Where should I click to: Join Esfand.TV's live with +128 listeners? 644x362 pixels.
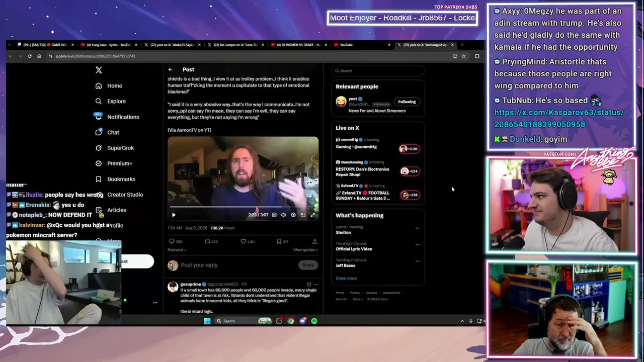click(409, 195)
